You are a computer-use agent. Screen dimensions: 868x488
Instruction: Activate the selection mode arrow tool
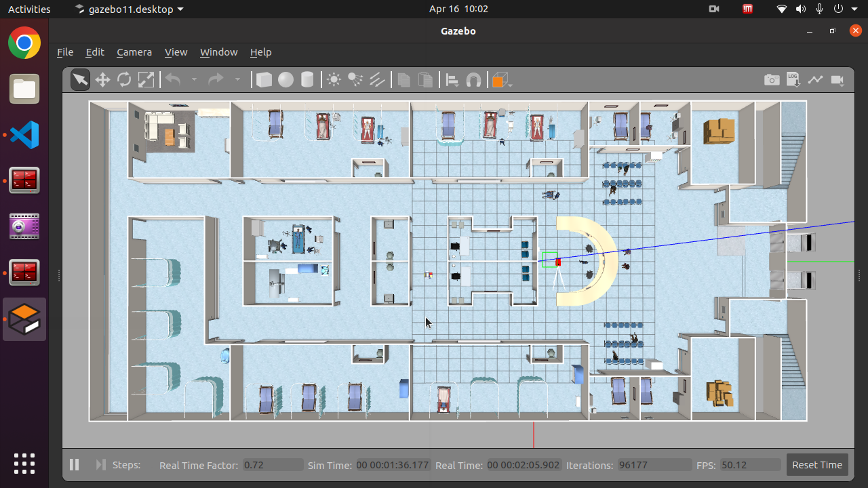click(x=80, y=80)
